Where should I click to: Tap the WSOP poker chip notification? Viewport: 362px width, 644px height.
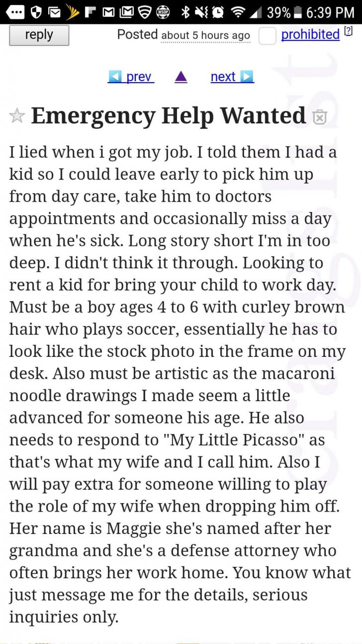point(163,12)
